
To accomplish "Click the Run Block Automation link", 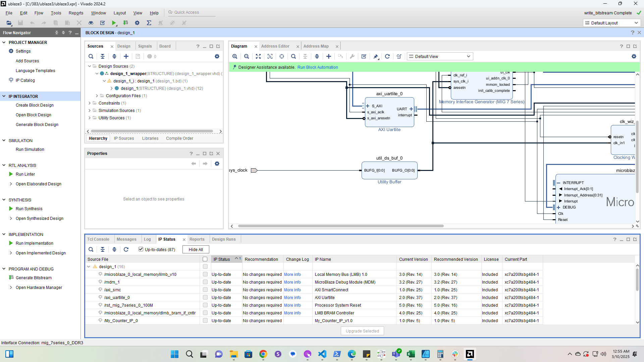I will pyautogui.click(x=318, y=67).
